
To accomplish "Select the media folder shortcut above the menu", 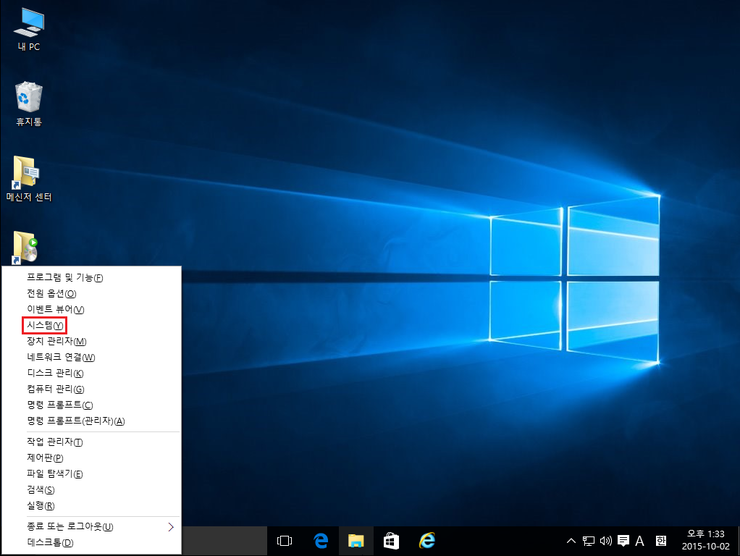I will tap(25, 247).
